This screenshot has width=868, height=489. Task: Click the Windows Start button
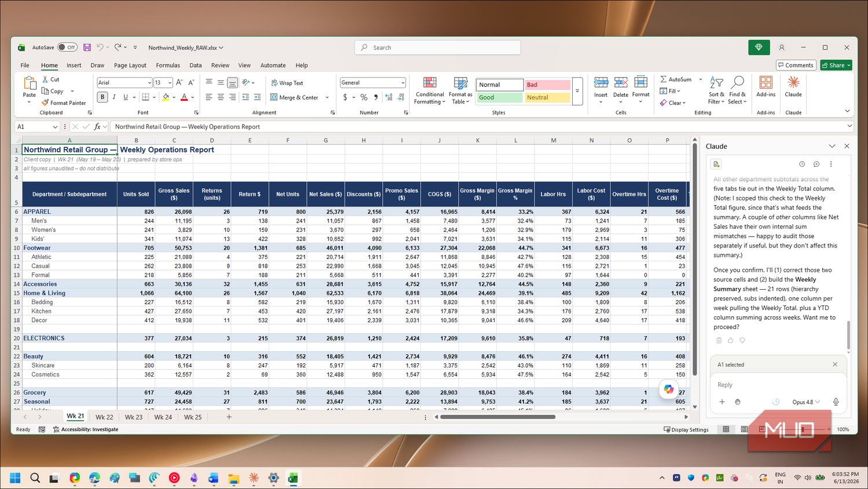coord(15,477)
